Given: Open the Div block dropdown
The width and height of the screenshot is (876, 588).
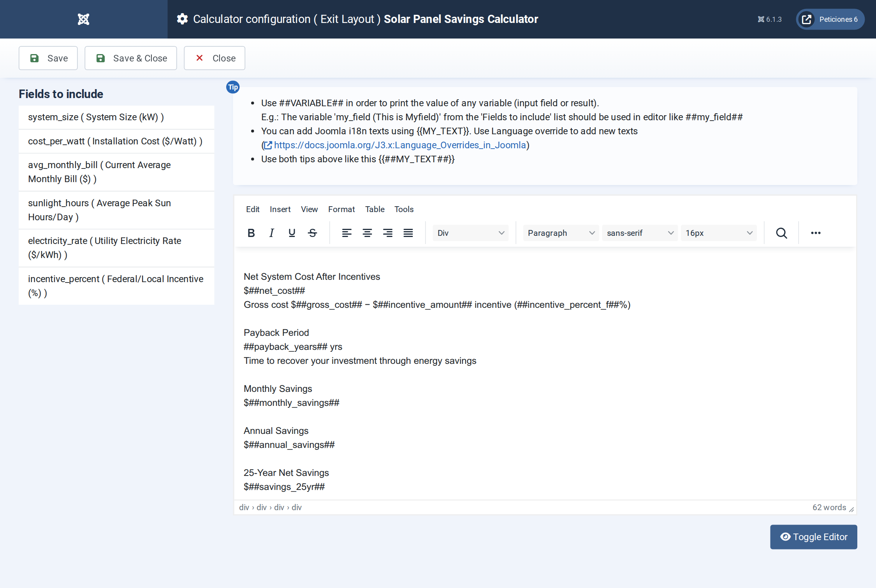Looking at the screenshot, I should click(x=470, y=233).
